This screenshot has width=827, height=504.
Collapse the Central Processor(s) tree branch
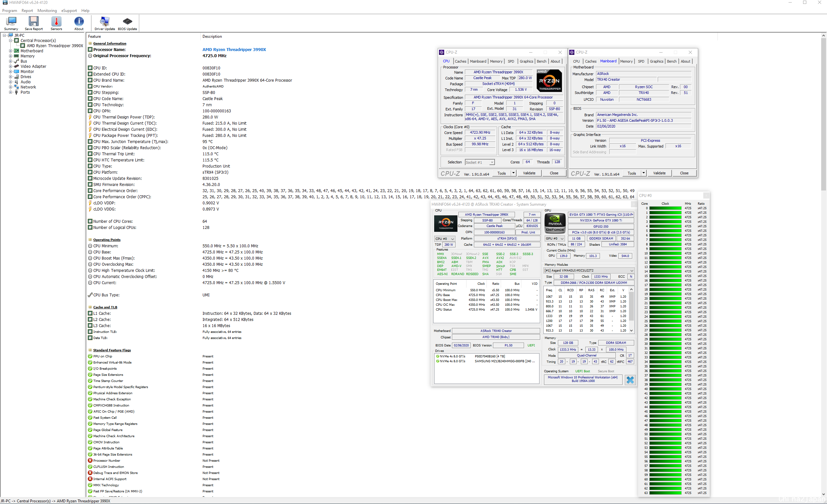point(10,41)
